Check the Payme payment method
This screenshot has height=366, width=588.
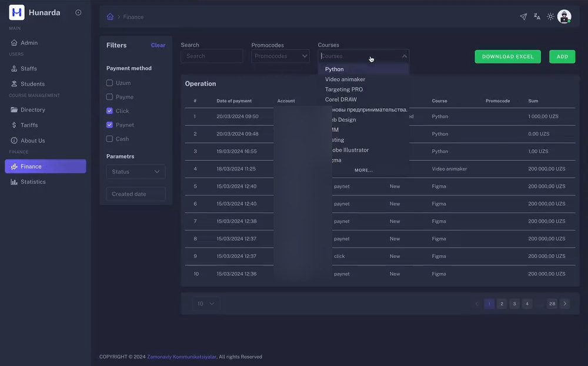click(109, 97)
